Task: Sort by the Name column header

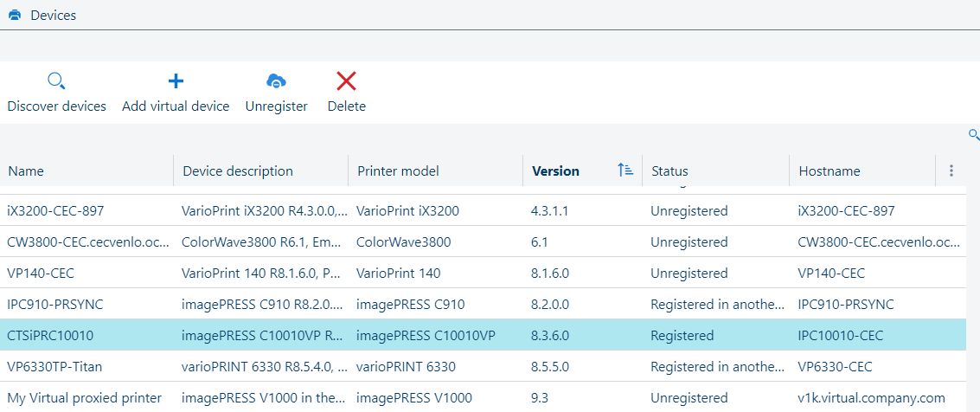Action: (x=26, y=171)
